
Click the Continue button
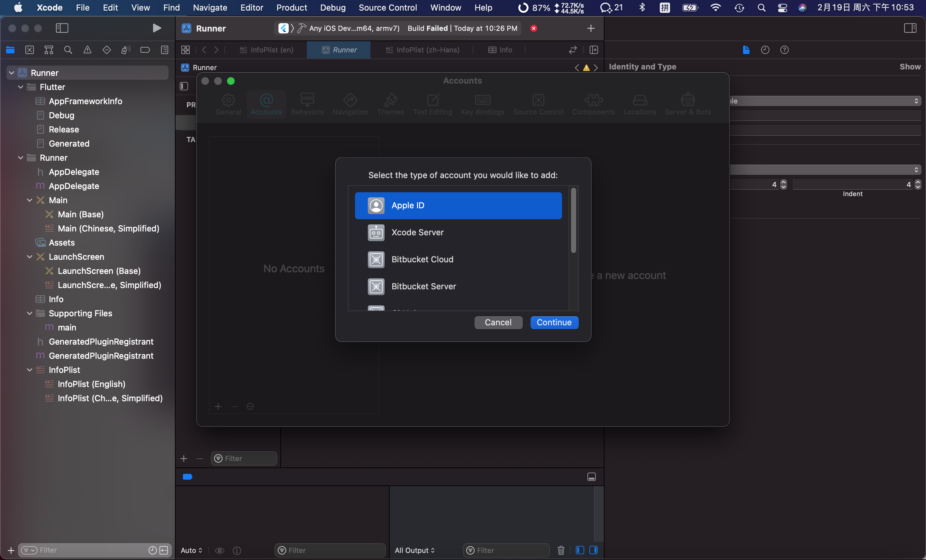[x=554, y=322]
